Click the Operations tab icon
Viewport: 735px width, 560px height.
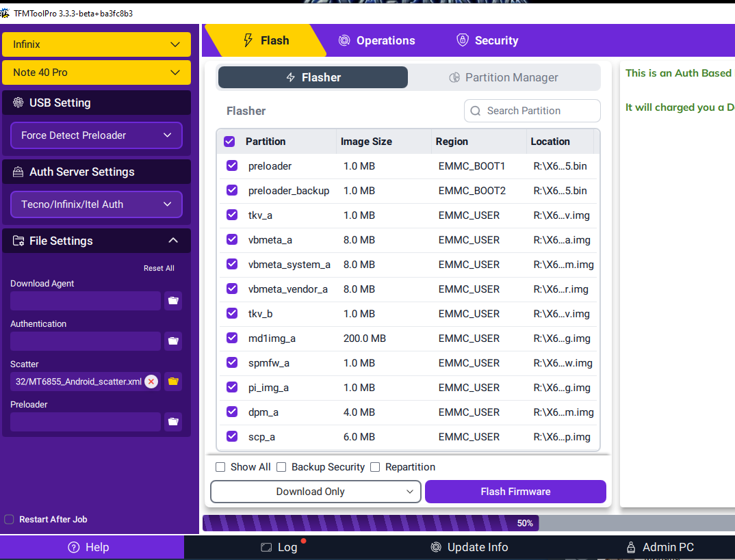click(x=344, y=40)
